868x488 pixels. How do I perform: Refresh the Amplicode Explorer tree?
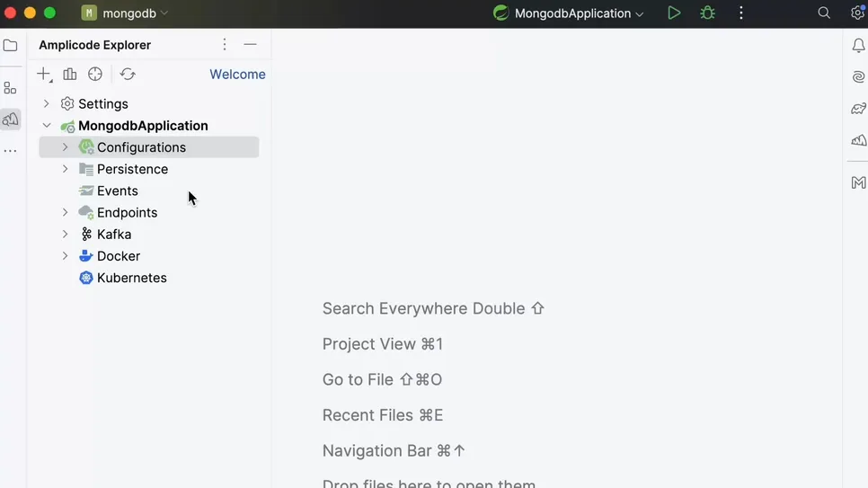click(x=128, y=74)
